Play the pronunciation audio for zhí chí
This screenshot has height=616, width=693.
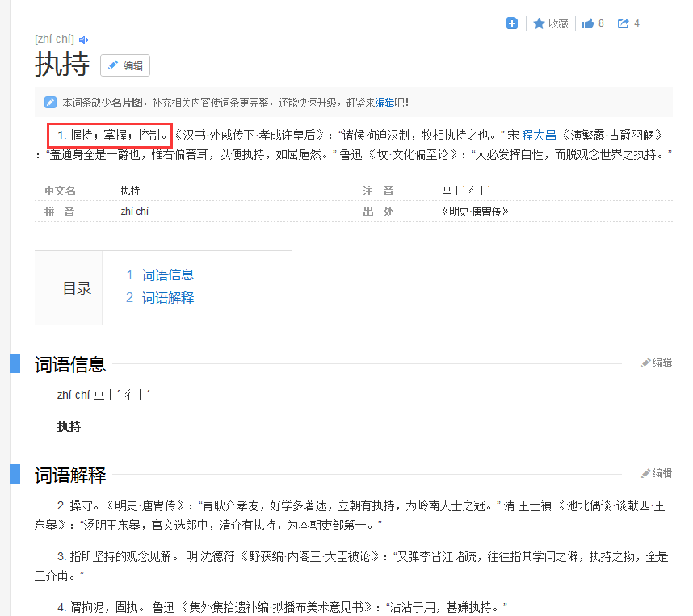84,38
